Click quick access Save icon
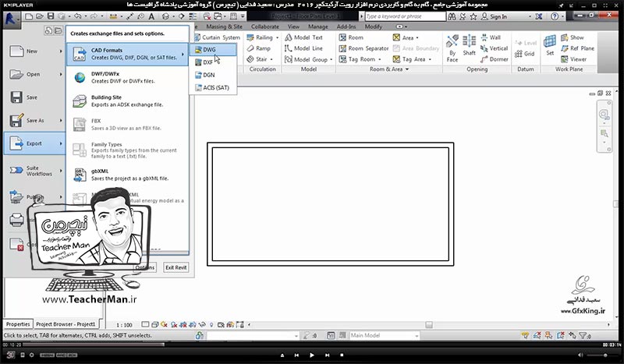Screen dimensions: 624x364 pos(51,16)
